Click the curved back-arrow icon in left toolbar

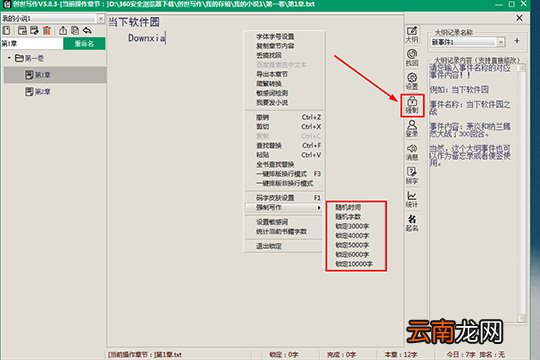coord(87,31)
